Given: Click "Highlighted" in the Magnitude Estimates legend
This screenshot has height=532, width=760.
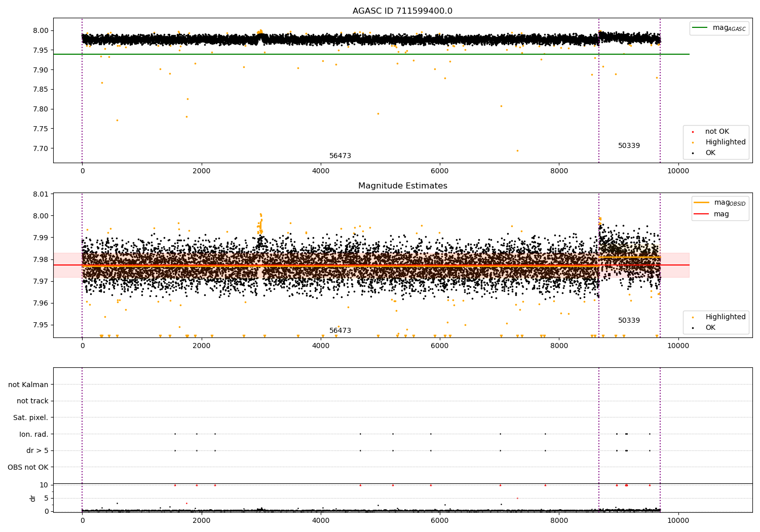Looking at the screenshot, I should pyautogui.click(x=726, y=317).
